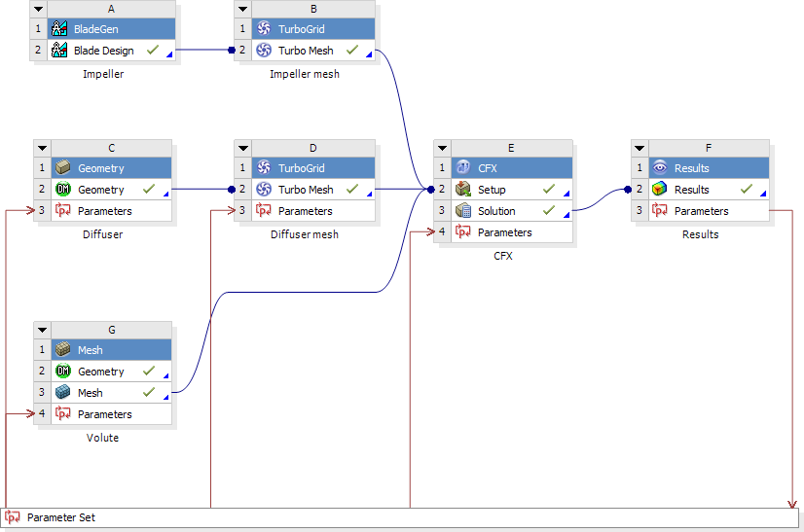The width and height of the screenshot is (804, 532).
Task: Select Parameters cell in Diffuser mesh system
Action: pyautogui.click(x=312, y=211)
